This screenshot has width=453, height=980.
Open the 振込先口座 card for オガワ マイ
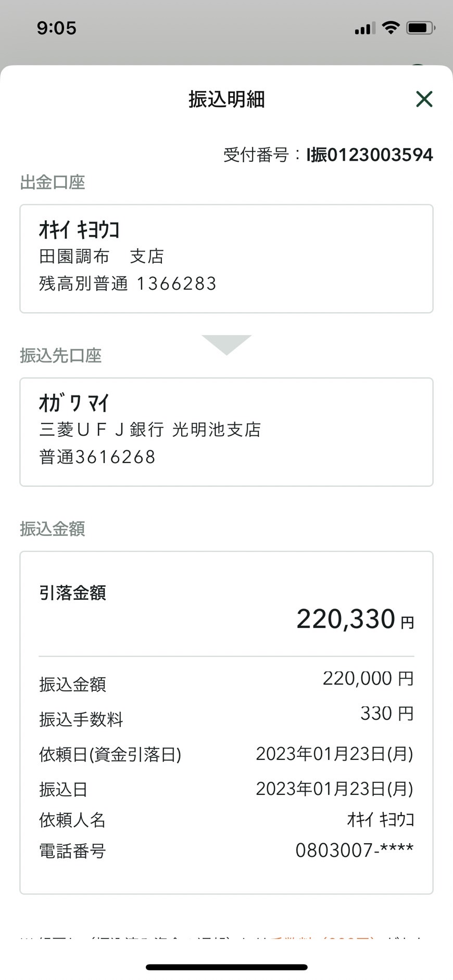(x=227, y=432)
